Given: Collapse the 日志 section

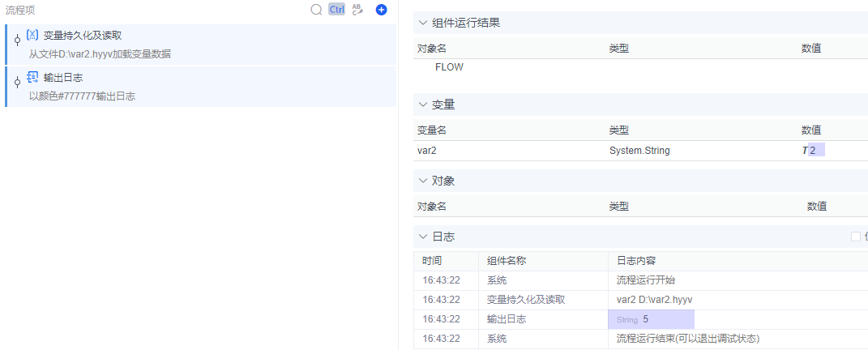Looking at the screenshot, I should coord(423,237).
